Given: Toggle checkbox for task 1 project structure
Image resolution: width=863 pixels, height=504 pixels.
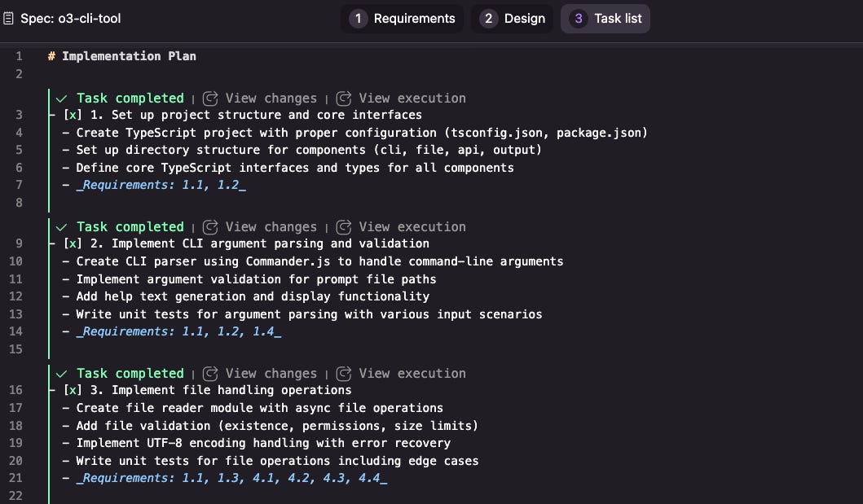Looking at the screenshot, I should [x=72, y=116].
